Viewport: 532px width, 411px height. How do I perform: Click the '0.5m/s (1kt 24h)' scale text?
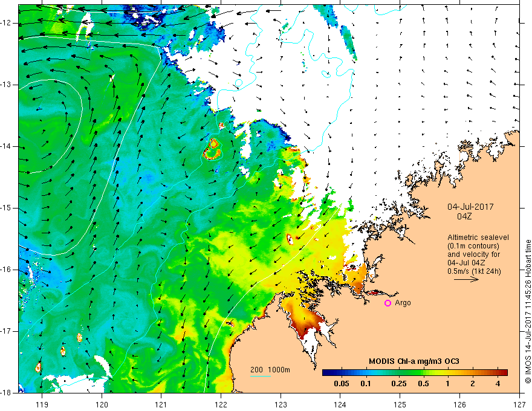474,271
